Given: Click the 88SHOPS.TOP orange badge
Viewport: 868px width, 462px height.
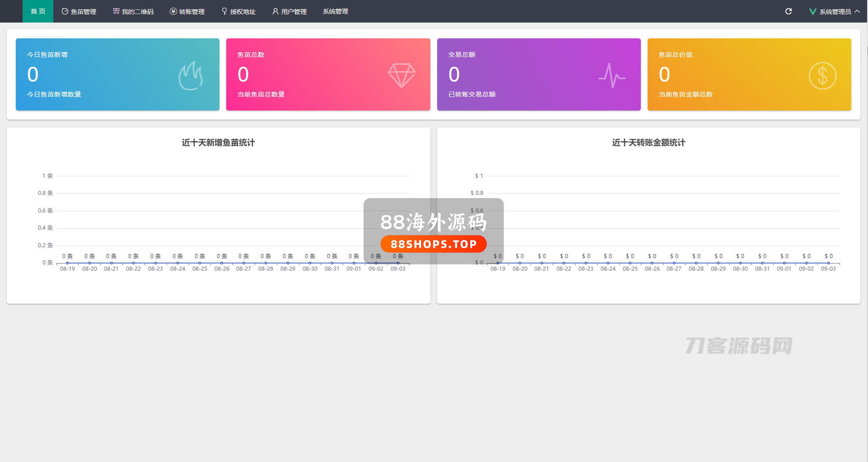Looking at the screenshot, I should 434,244.
